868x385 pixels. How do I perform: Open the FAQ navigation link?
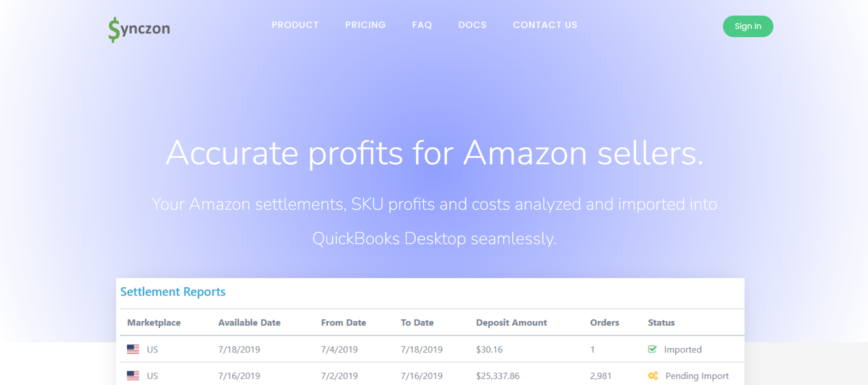[422, 25]
